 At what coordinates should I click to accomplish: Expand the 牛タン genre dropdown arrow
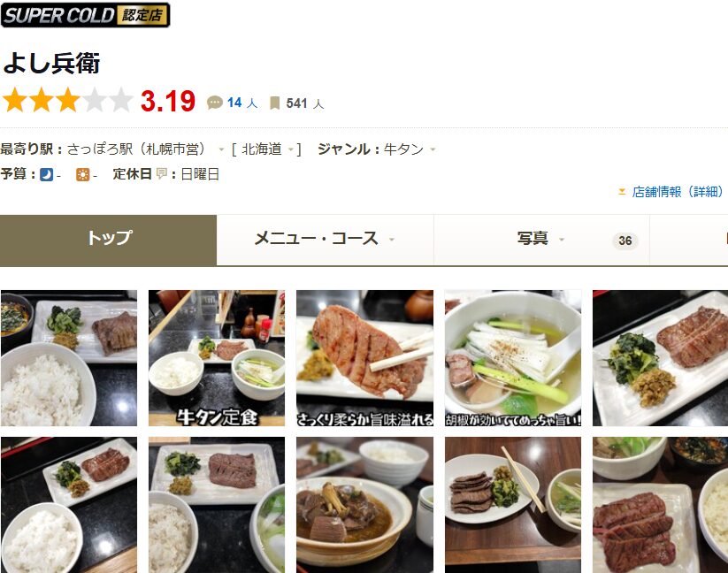[433, 149]
